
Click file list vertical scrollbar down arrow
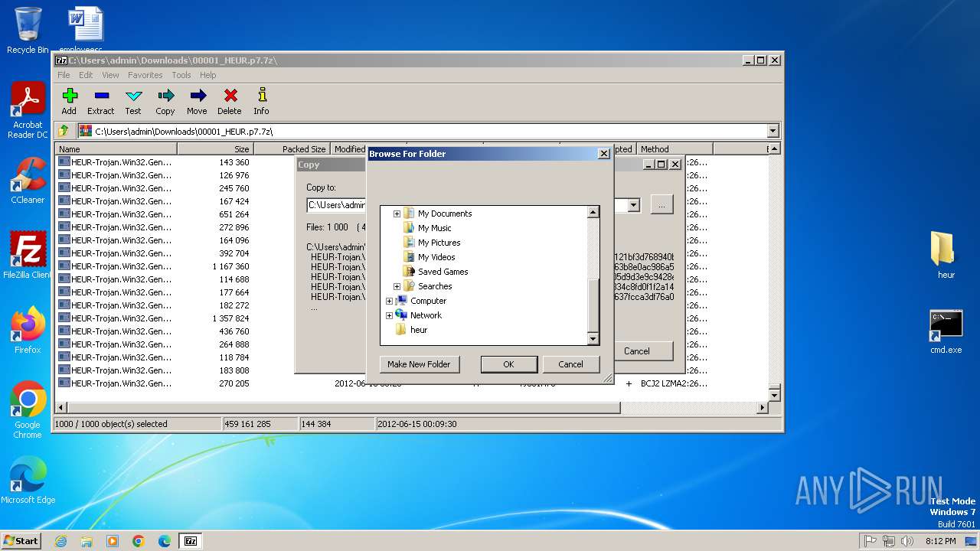coord(774,396)
